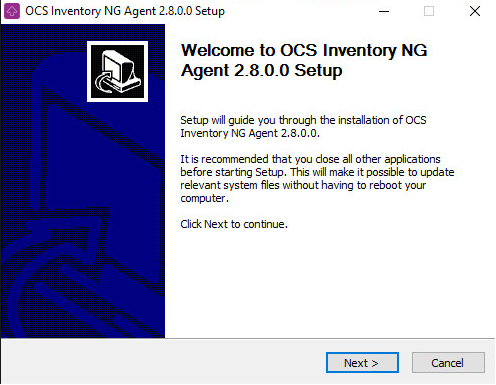Image resolution: width=496 pixels, height=385 pixels.
Task: Click the 'Agent 2.8.0.0 Setup' heading line
Action: pyautogui.click(x=262, y=71)
